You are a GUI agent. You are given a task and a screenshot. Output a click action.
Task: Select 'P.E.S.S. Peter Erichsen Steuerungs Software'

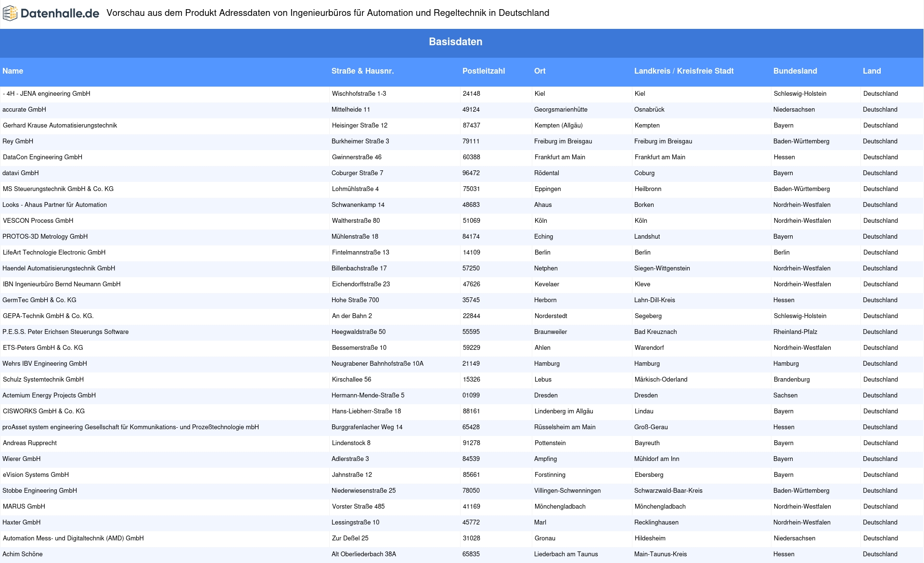click(x=65, y=332)
